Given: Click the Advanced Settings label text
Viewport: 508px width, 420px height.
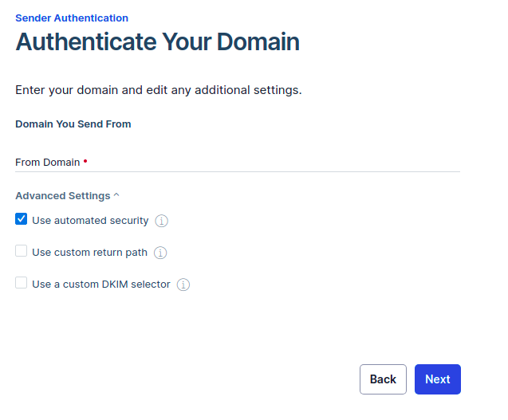Looking at the screenshot, I should pos(62,196).
